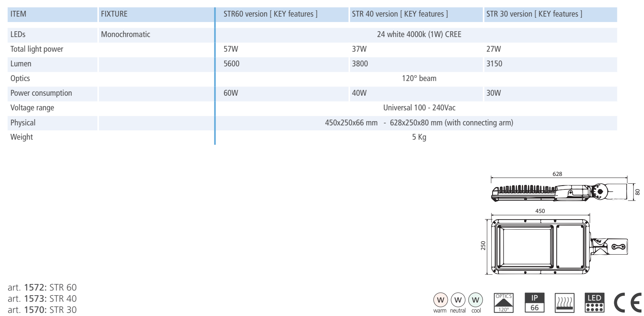Click the cool white circle icon
The height and width of the screenshot is (316, 644).
click(x=476, y=300)
